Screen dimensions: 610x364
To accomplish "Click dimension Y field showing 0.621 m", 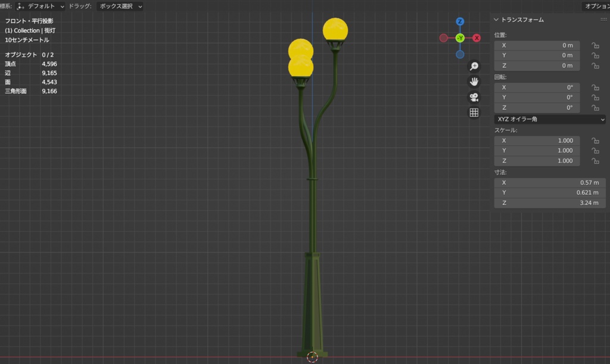I will click(550, 192).
